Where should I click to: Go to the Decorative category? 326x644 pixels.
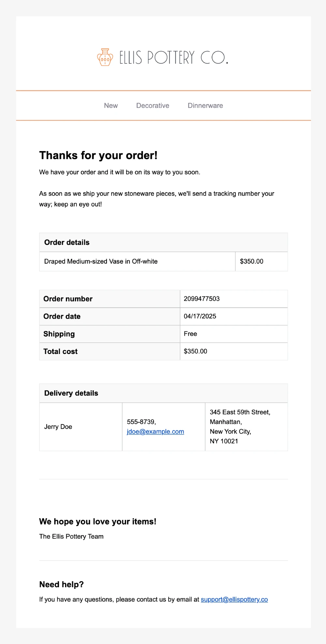coord(153,106)
